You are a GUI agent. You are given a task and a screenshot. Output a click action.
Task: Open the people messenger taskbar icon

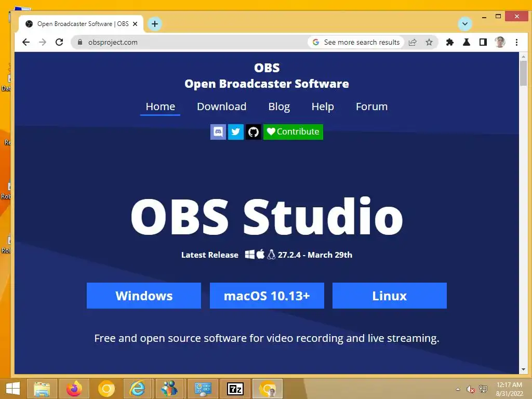click(x=170, y=389)
